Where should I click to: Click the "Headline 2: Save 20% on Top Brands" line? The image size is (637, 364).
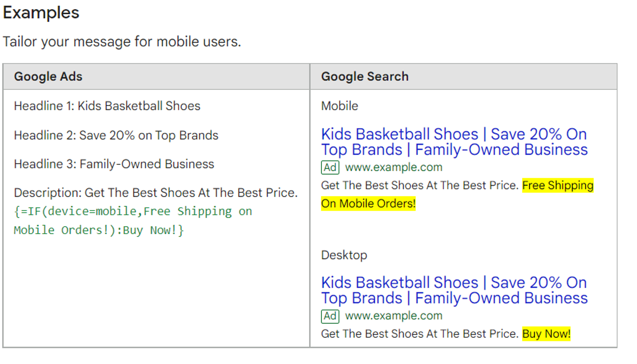[x=116, y=135]
